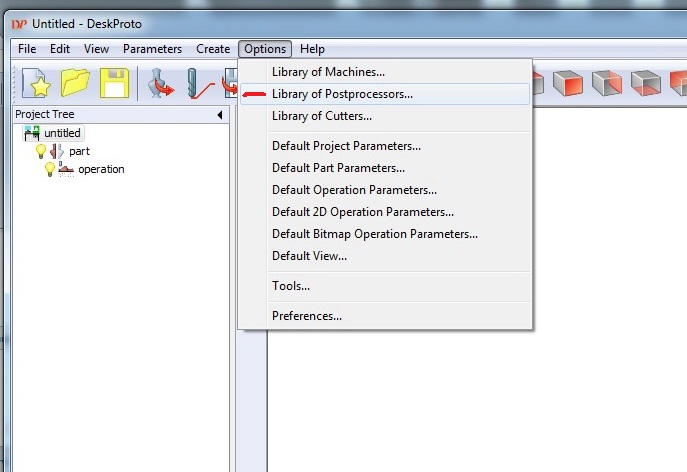Open Default Bitmap Operation Parameters
Screen dimensions: 687x472
click(375, 234)
